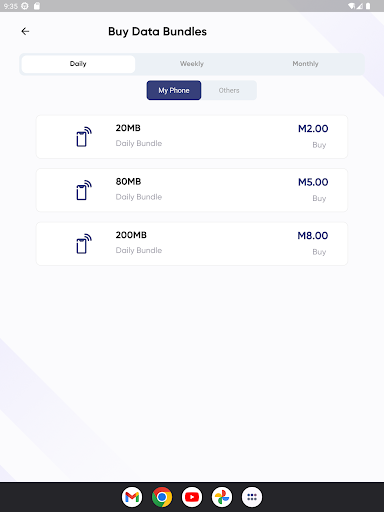Viewport: 384px width, 512px height.
Task: Buy the 200MB daily bundle
Action: click(319, 252)
